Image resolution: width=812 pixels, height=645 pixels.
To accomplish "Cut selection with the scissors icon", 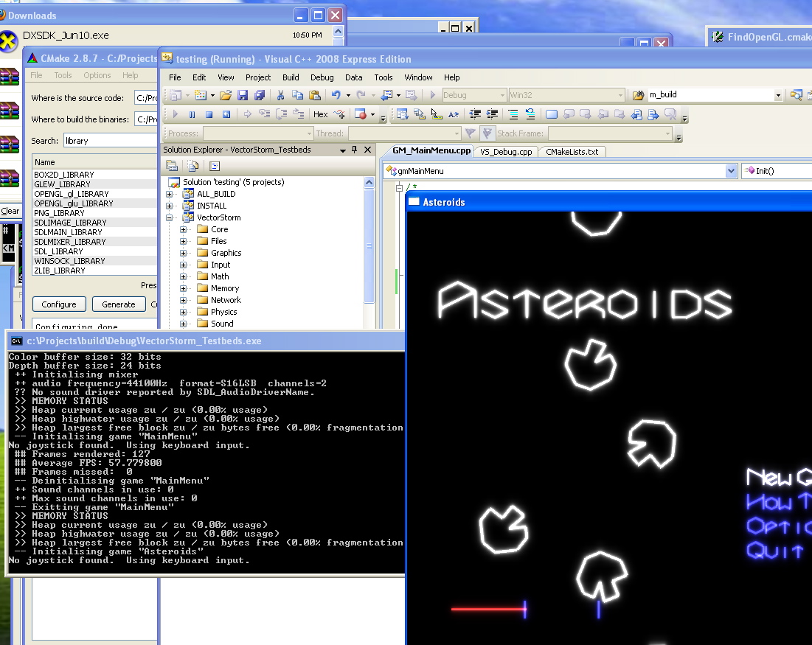I will pyautogui.click(x=280, y=95).
